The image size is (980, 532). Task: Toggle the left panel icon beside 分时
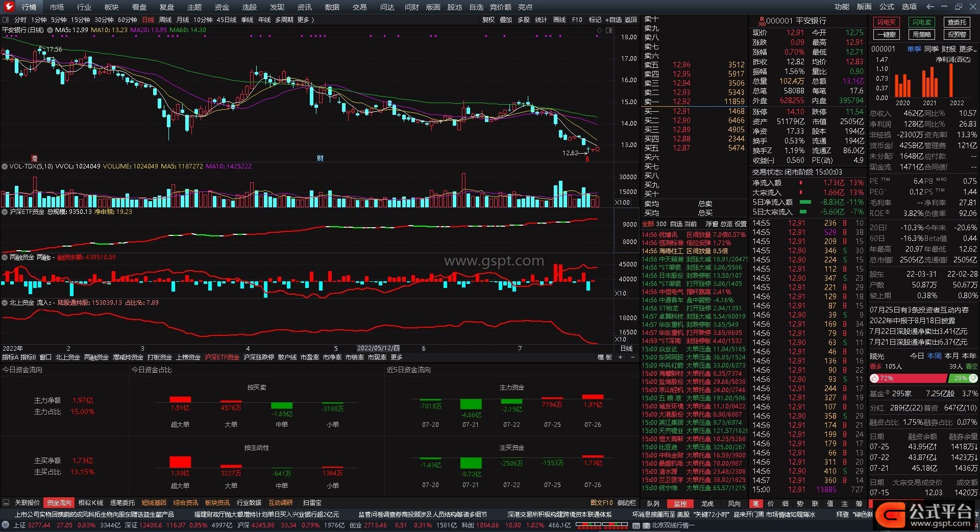click(6, 20)
